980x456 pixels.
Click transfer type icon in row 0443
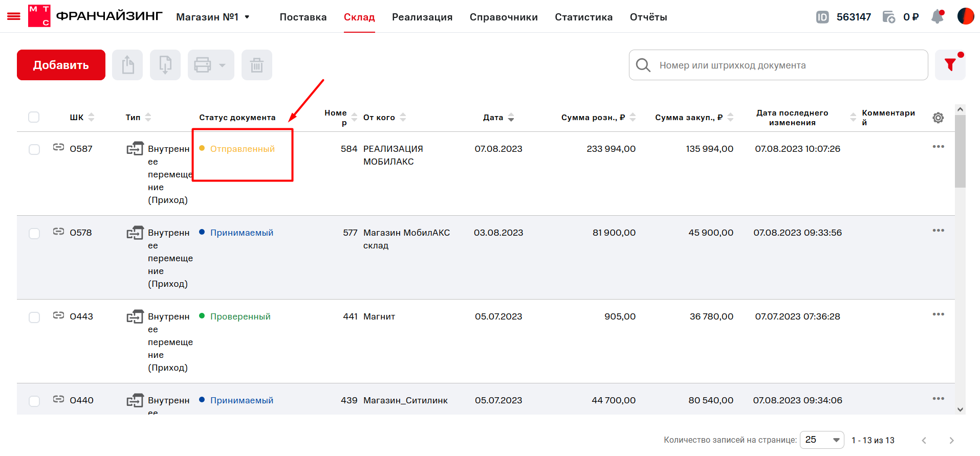tap(135, 316)
